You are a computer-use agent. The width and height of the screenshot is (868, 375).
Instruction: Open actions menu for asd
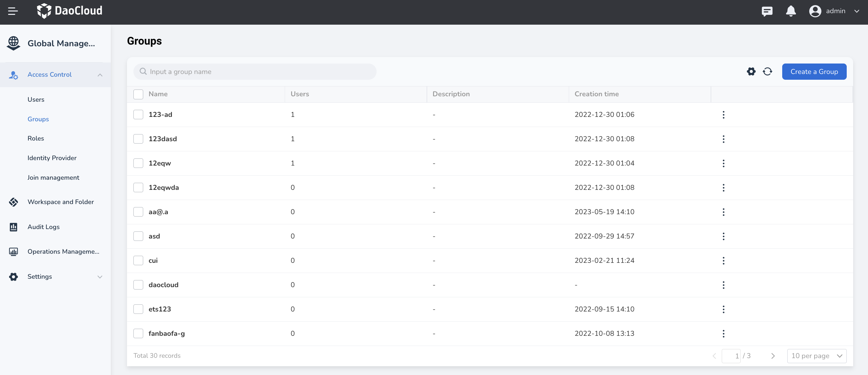click(723, 236)
